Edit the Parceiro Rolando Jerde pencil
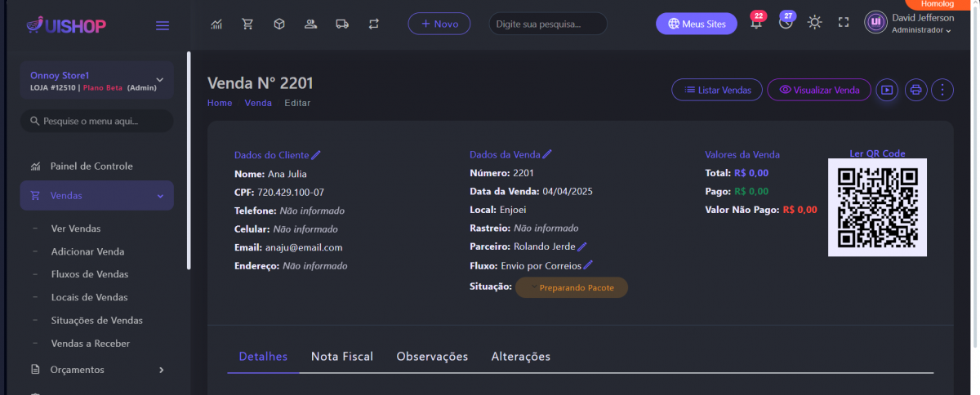 pyautogui.click(x=582, y=246)
